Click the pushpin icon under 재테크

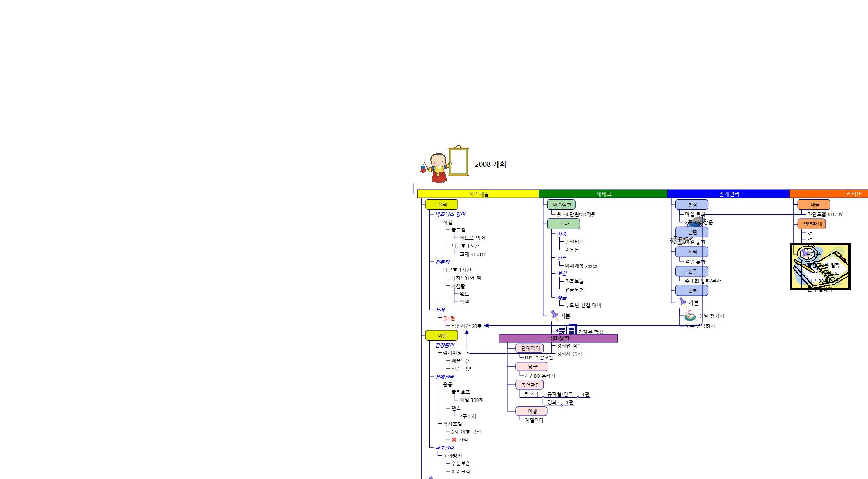point(554,315)
